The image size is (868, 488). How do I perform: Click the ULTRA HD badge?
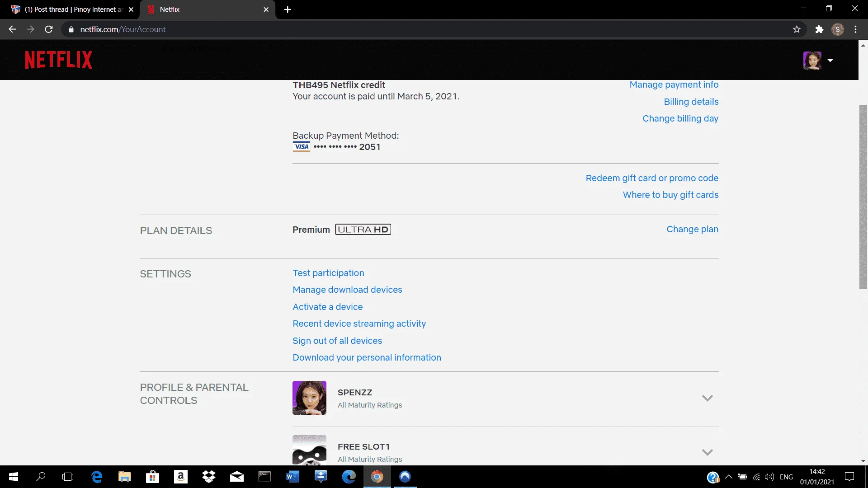click(363, 230)
